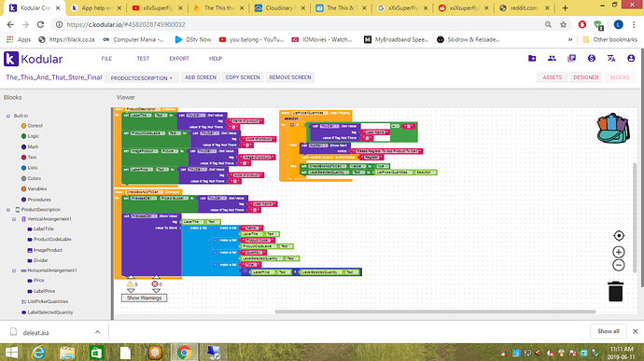
Task: Click the workspace trash can
Action: (x=616, y=291)
